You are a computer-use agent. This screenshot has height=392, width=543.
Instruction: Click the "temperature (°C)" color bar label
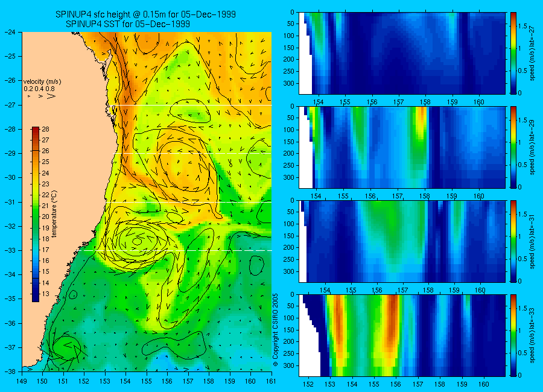[54, 214]
